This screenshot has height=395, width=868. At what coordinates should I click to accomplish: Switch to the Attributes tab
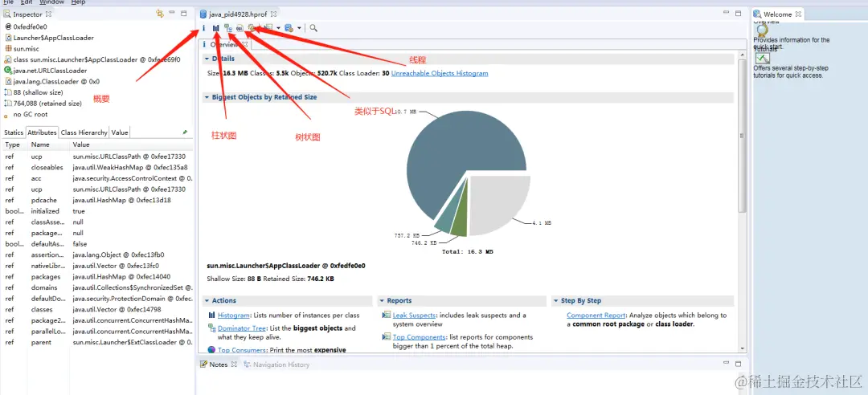[42, 132]
